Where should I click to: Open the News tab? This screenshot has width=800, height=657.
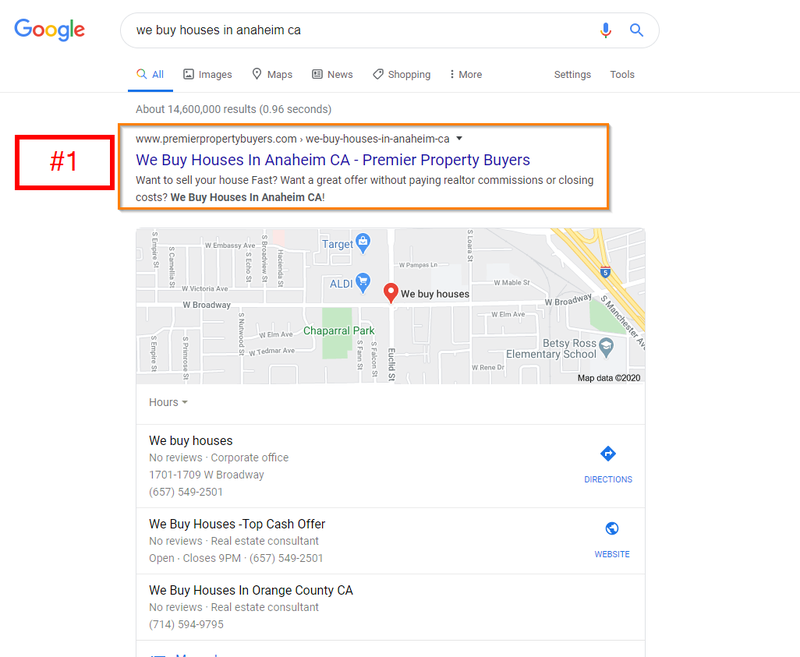click(333, 74)
